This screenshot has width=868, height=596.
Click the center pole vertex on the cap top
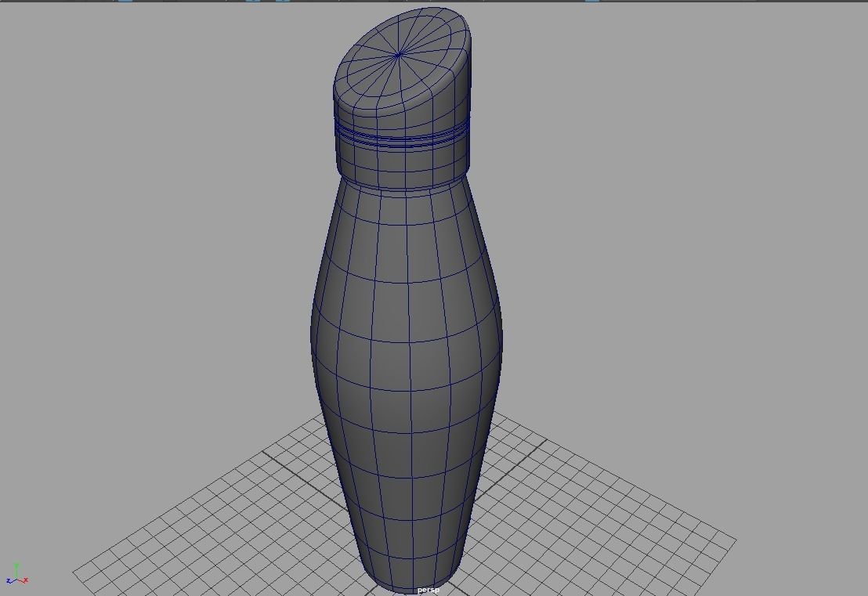coord(399,55)
